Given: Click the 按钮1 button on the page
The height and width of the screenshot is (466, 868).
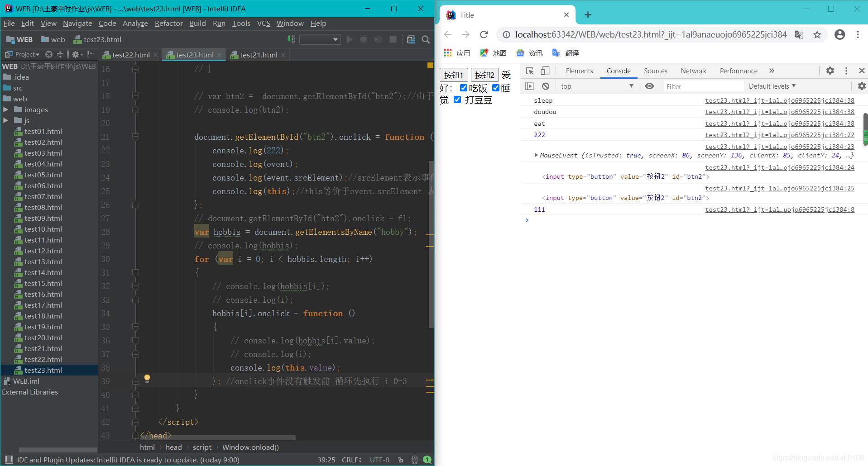Looking at the screenshot, I should tap(454, 75).
